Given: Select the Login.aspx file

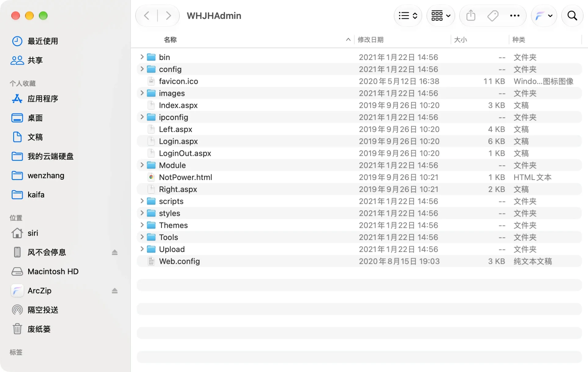Looking at the screenshot, I should (359, 141).
